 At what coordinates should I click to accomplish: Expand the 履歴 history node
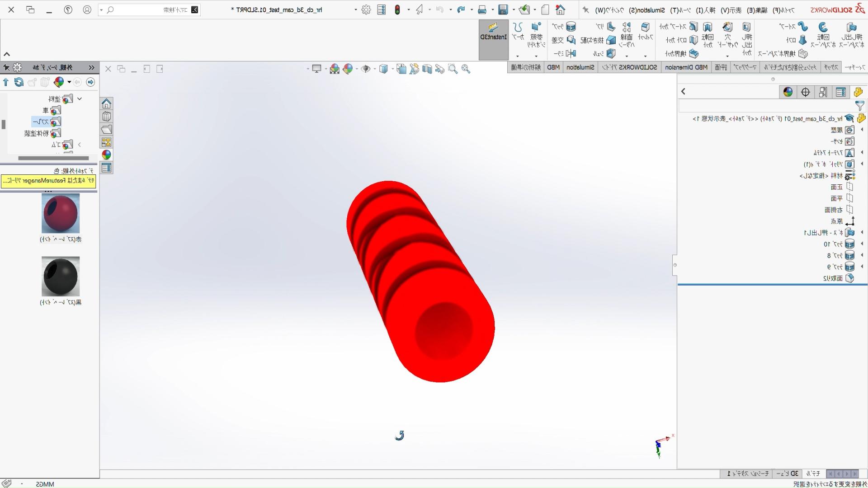(x=862, y=130)
